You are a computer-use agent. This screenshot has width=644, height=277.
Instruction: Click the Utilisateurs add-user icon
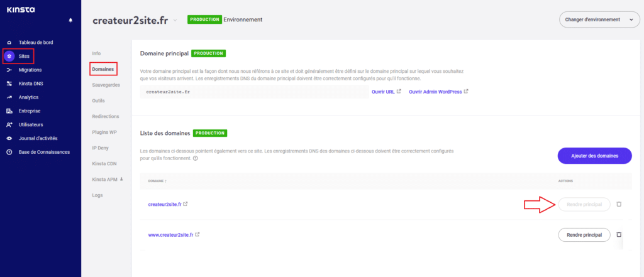9,125
